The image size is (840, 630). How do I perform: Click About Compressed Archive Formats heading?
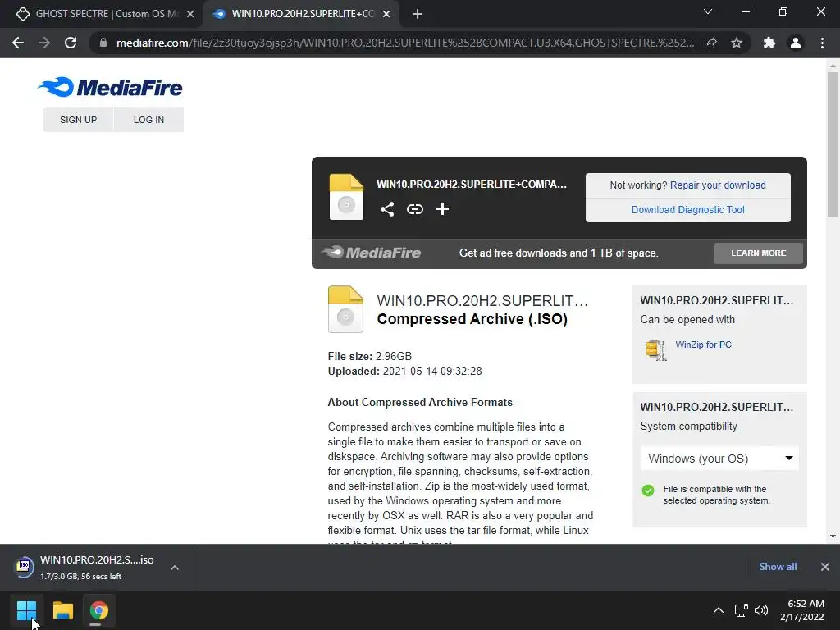(x=420, y=402)
